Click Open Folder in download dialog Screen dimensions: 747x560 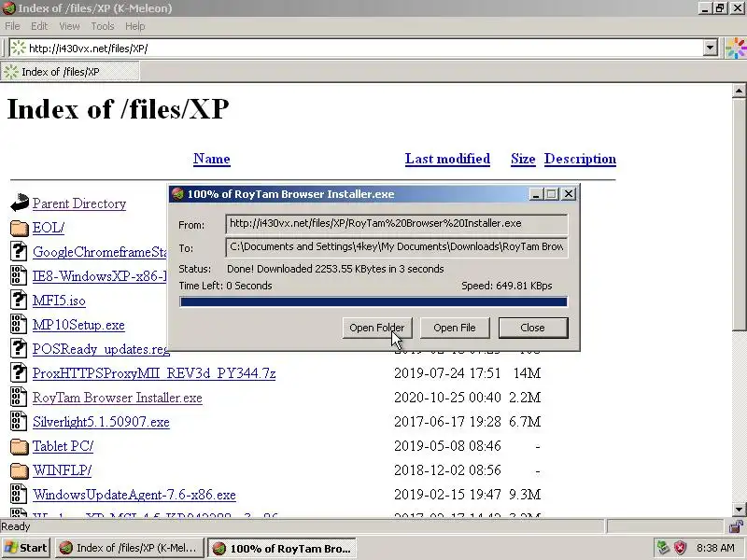tap(377, 329)
